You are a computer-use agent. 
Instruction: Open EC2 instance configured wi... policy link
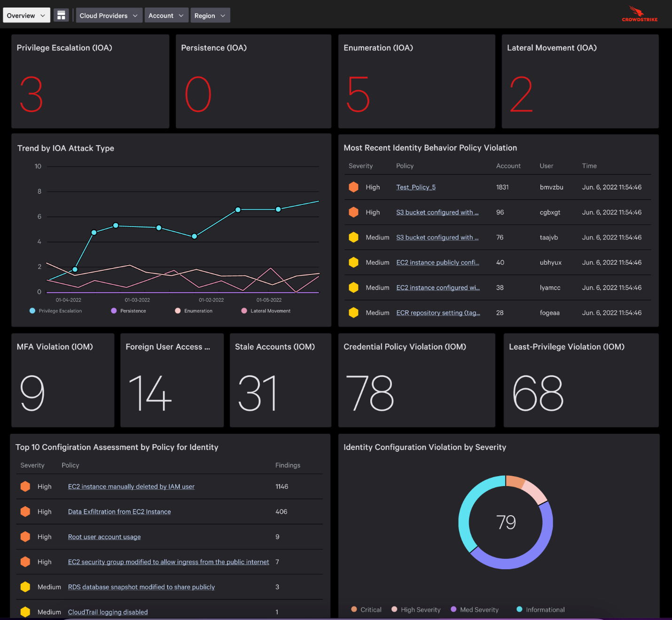(x=438, y=288)
